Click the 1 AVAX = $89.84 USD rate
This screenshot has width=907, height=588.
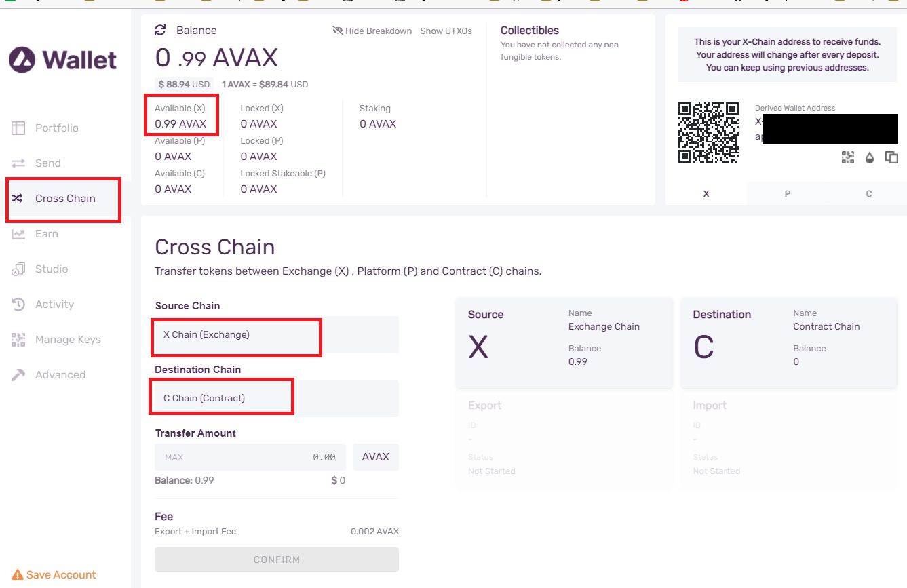click(x=265, y=85)
